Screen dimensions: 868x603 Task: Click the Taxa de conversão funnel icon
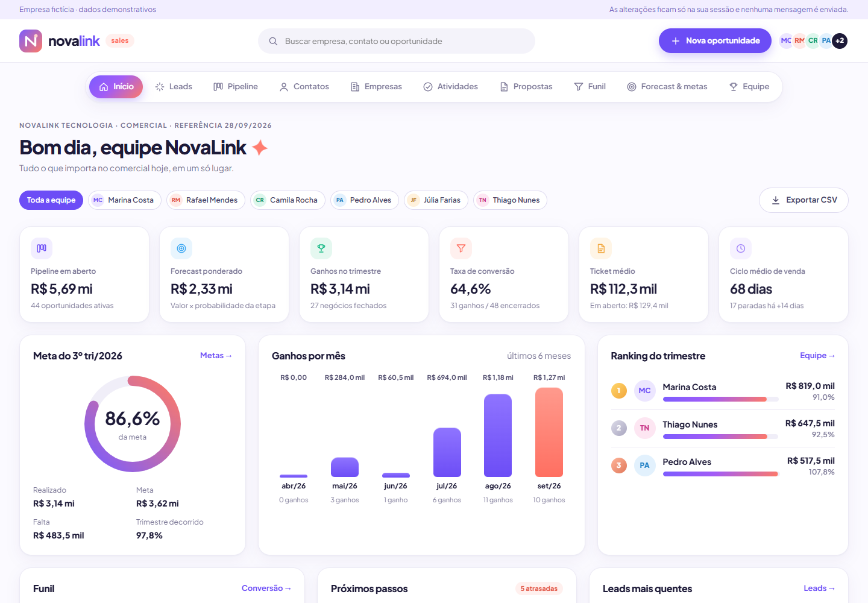461,248
